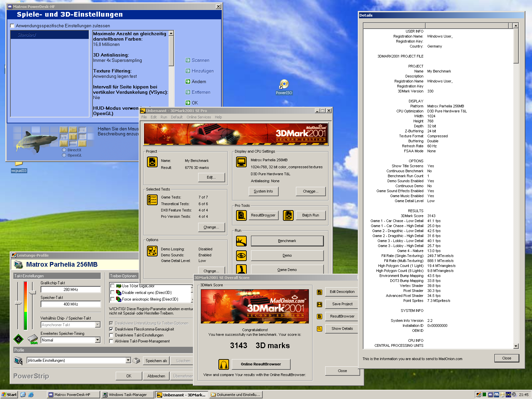Click the Show Details magnifier icon

click(x=320, y=329)
